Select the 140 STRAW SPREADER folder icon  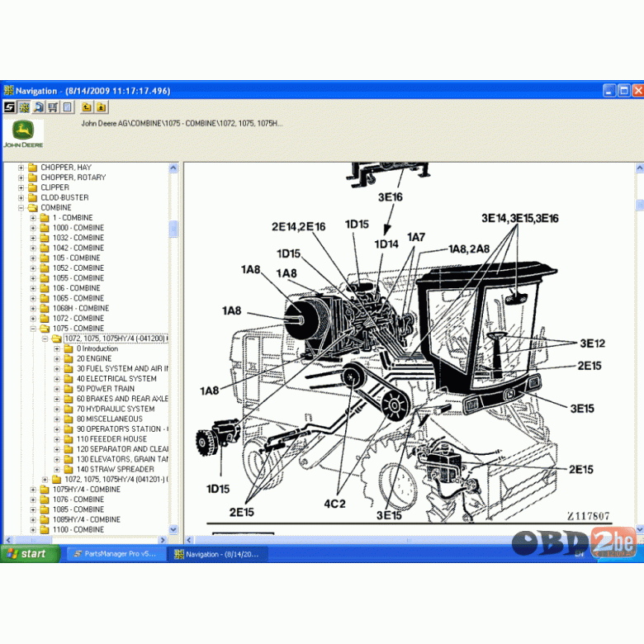(69, 470)
